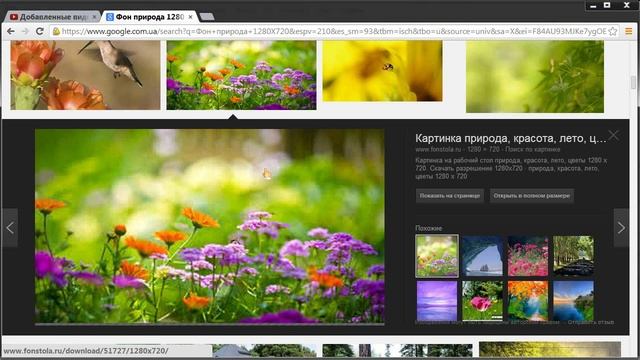
Task: Open the www.fonstola.ru source link
Action: tap(438, 149)
